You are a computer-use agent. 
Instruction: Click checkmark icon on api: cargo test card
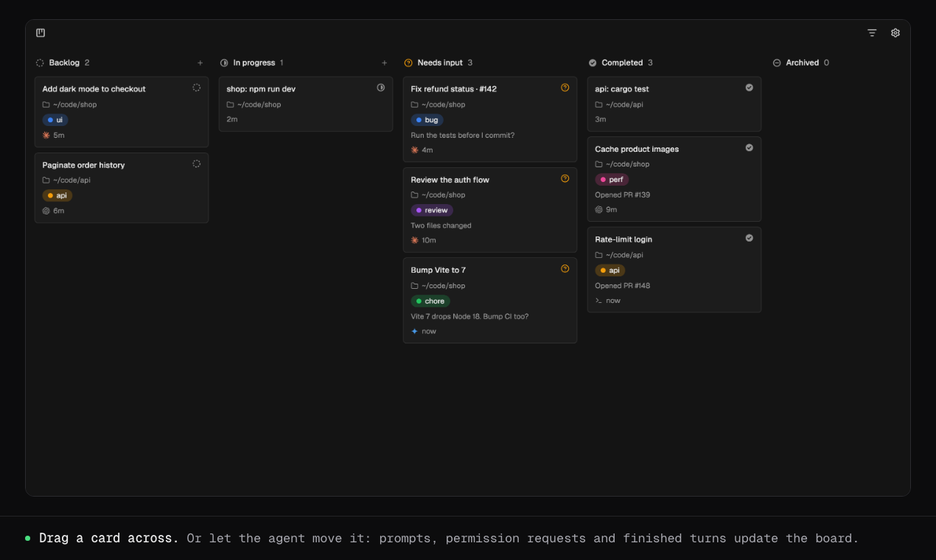[749, 87]
